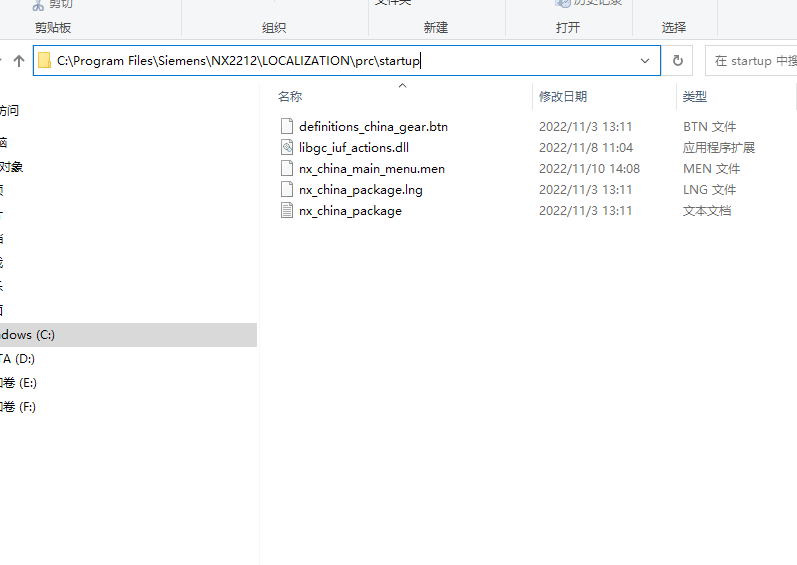Click the libgc_iuf_actions.dll file icon
Screen dimensions: 797x565
(287, 148)
